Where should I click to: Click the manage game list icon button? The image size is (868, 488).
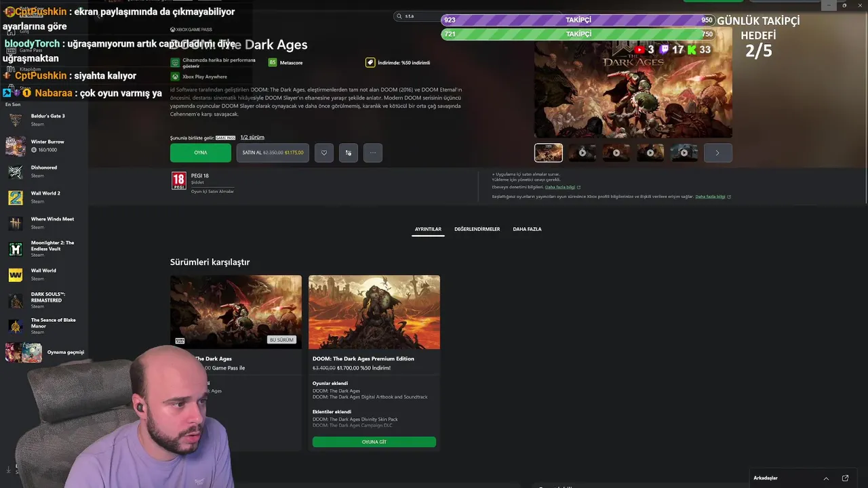click(349, 152)
